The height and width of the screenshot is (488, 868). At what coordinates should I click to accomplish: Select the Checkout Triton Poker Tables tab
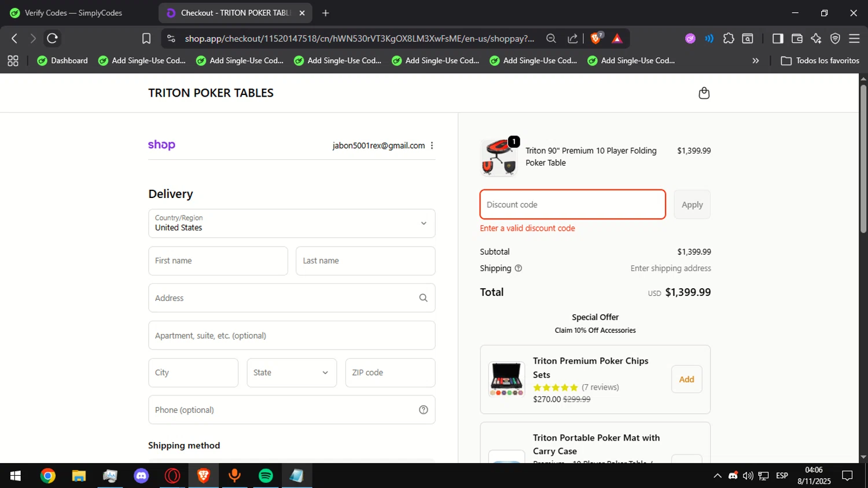234,13
